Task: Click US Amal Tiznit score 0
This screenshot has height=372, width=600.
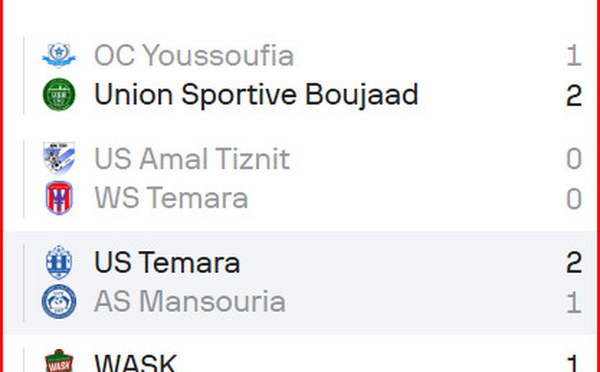Action: pyautogui.click(x=574, y=159)
